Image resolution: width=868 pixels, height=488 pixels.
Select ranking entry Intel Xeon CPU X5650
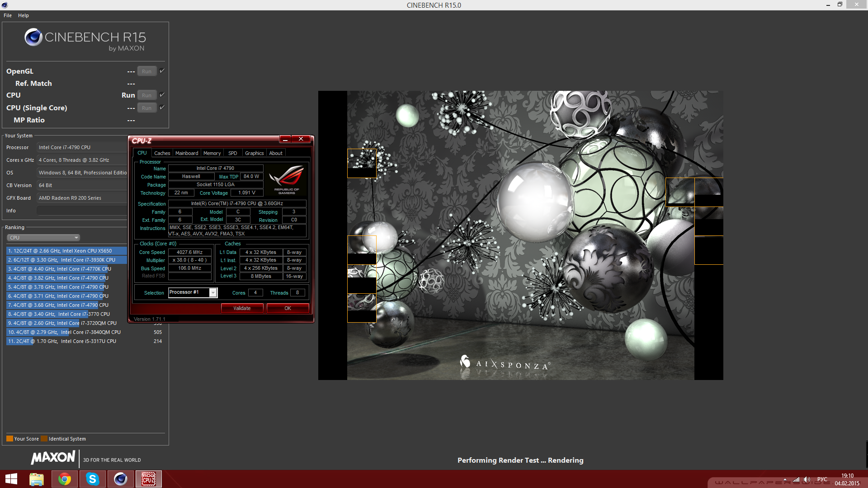coord(66,251)
